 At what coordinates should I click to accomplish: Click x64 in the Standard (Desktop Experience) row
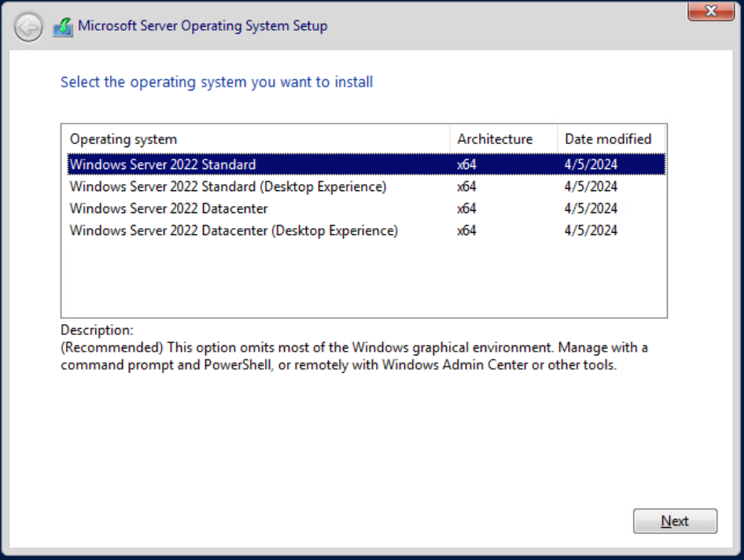pos(466,186)
